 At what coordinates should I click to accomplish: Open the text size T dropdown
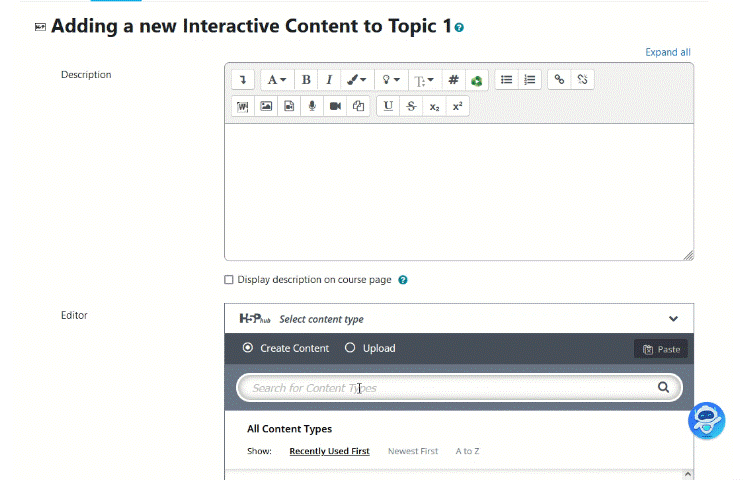[x=424, y=80]
